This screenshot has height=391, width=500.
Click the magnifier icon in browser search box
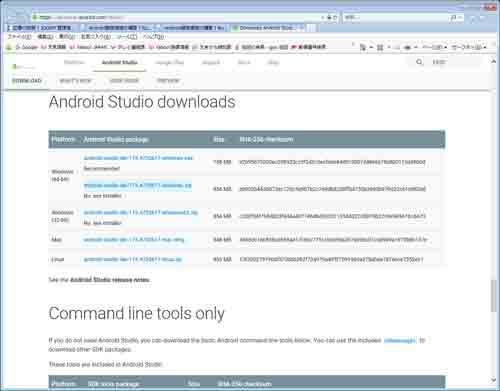pyautogui.click(x=453, y=17)
